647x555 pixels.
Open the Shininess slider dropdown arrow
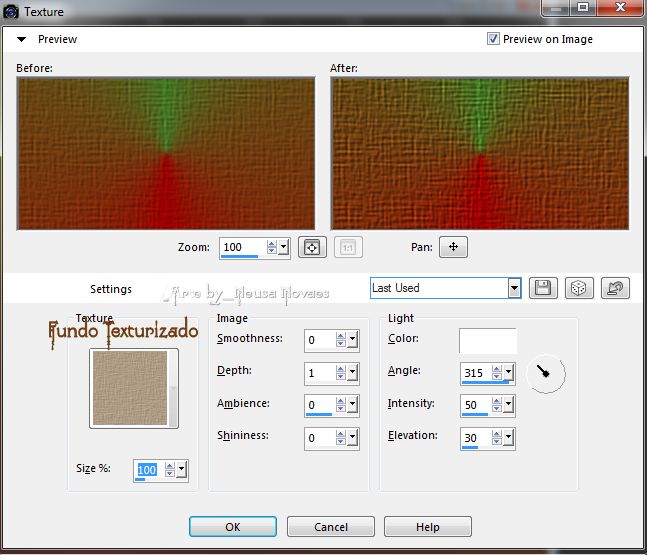(x=352, y=438)
